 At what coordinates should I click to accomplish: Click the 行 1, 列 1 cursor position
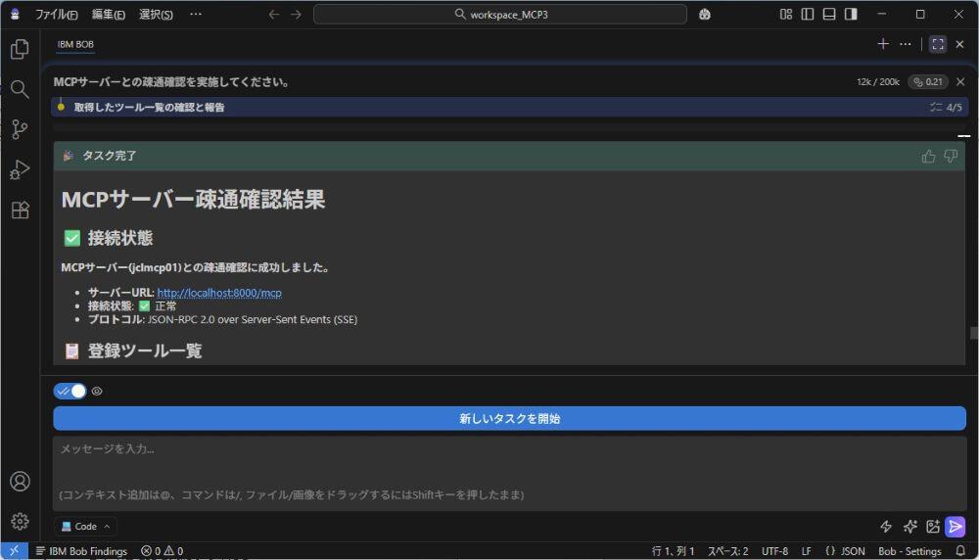674,550
